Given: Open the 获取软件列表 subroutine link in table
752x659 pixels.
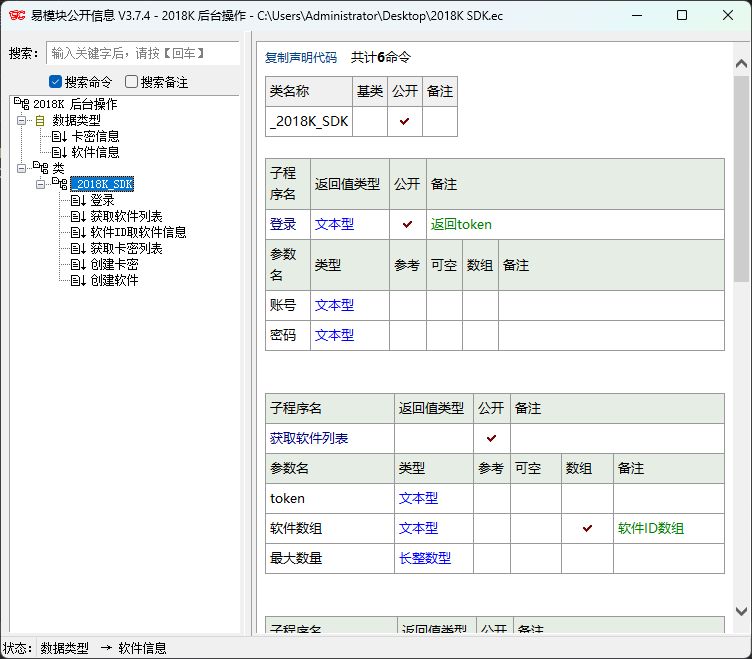Looking at the screenshot, I should (x=309, y=438).
